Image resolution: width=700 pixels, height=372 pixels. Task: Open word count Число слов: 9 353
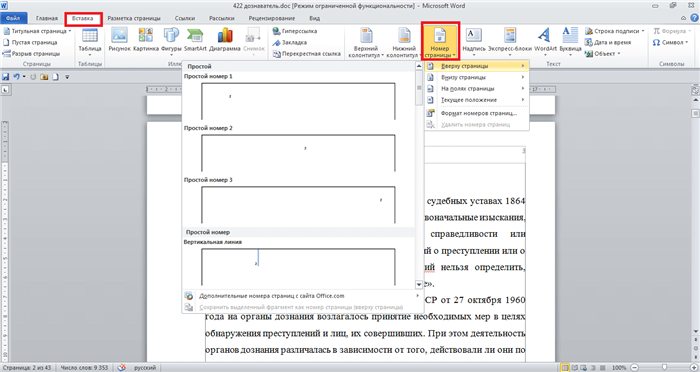click(x=84, y=368)
